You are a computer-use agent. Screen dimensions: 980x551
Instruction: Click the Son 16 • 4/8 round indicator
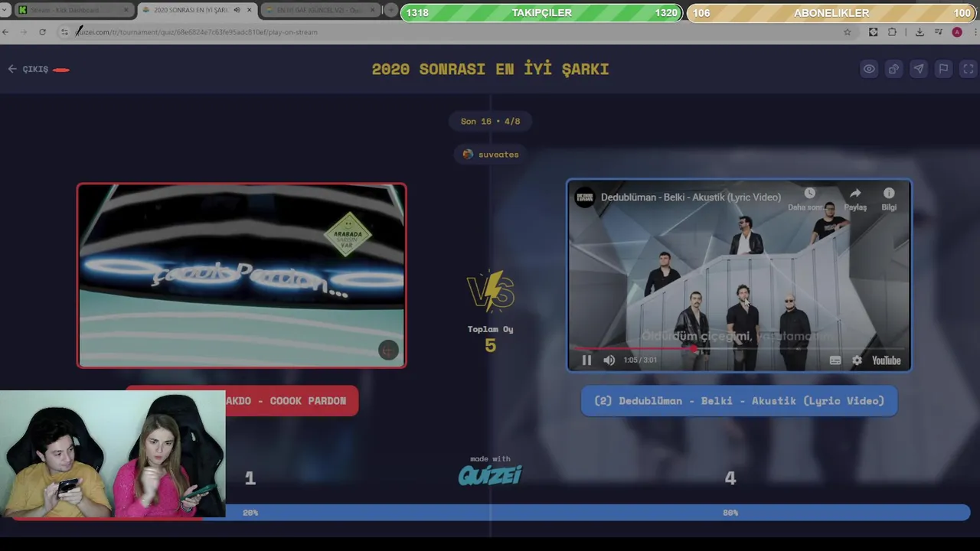point(490,121)
